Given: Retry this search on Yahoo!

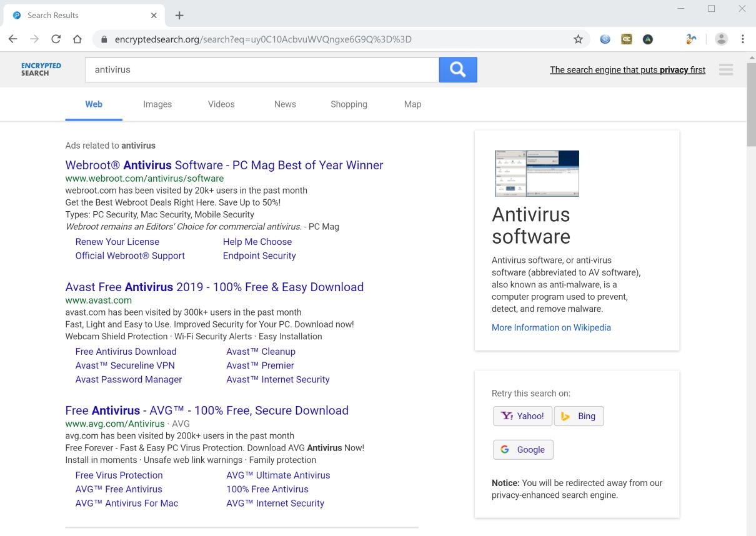Looking at the screenshot, I should click(x=522, y=416).
